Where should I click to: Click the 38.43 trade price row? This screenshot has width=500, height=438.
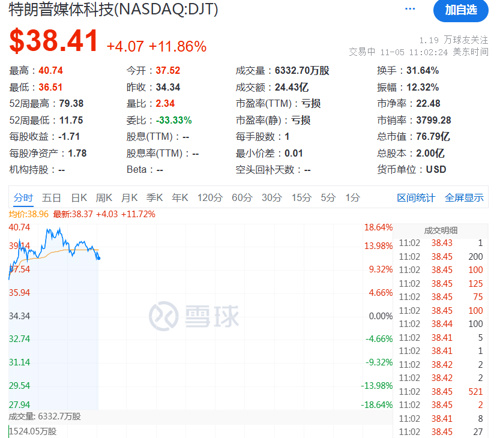point(441,243)
